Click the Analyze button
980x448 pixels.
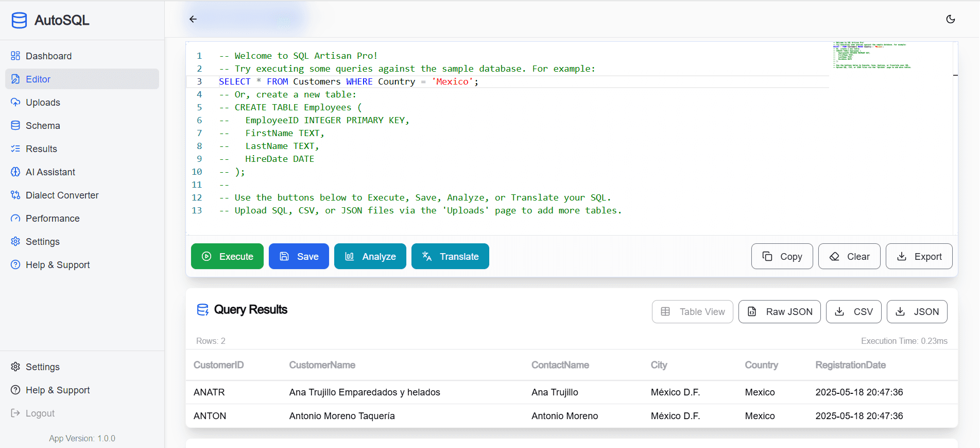pyautogui.click(x=370, y=256)
